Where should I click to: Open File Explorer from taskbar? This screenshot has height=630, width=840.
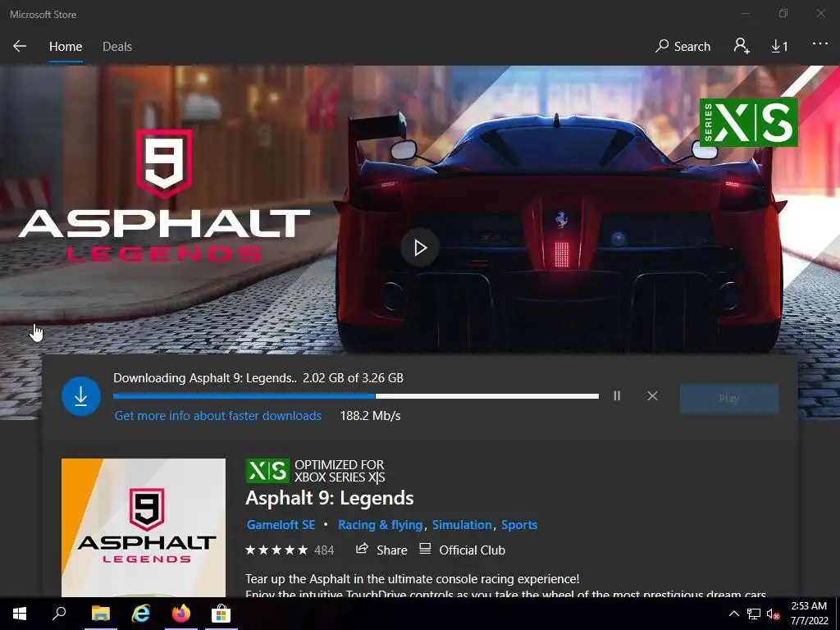coord(101,614)
